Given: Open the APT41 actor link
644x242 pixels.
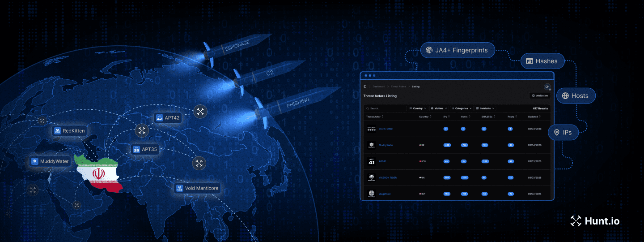Looking at the screenshot, I should point(382,161).
